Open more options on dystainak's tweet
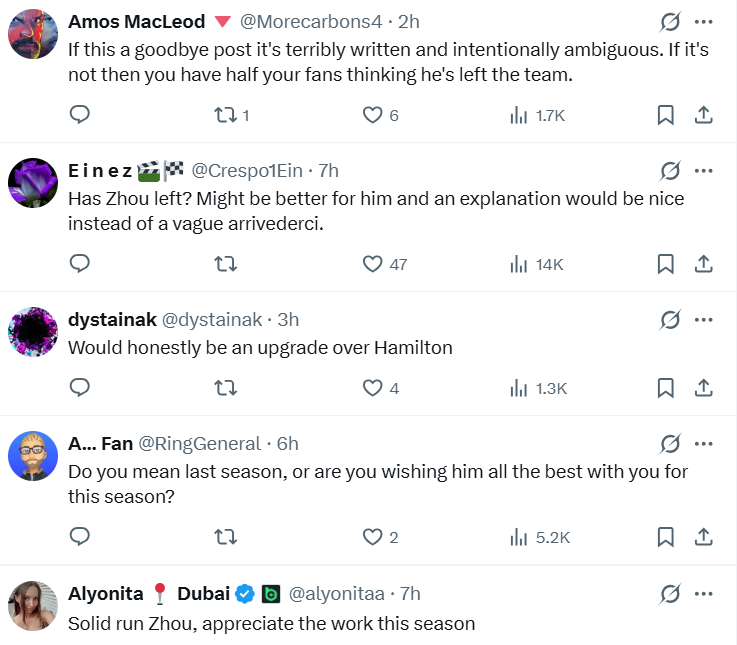This screenshot has height=645, width=737. [x=704, y=320]
